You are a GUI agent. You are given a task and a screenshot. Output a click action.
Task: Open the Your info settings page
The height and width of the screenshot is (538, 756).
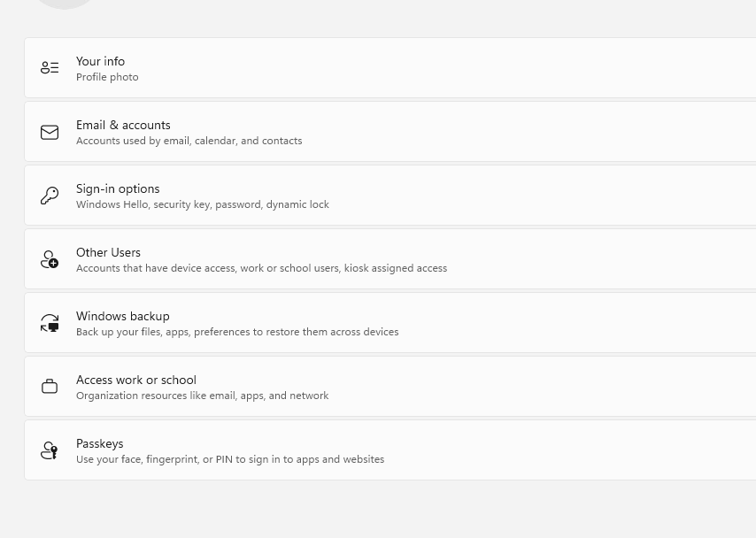[x=100, y=61]
